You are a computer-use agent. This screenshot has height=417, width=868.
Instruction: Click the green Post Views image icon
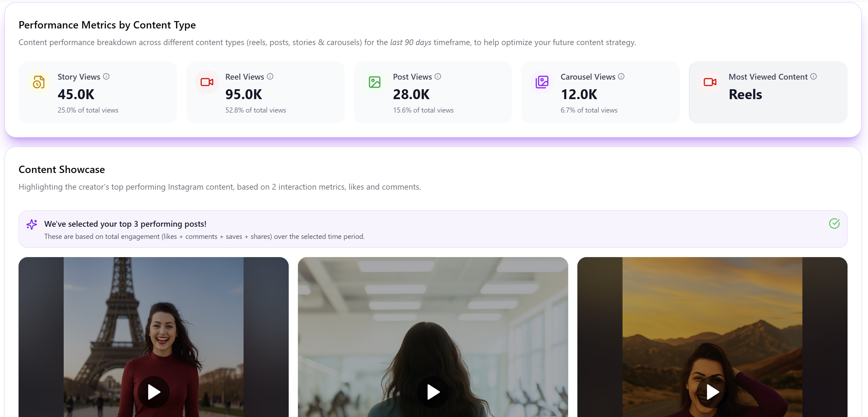click(374, 82)
